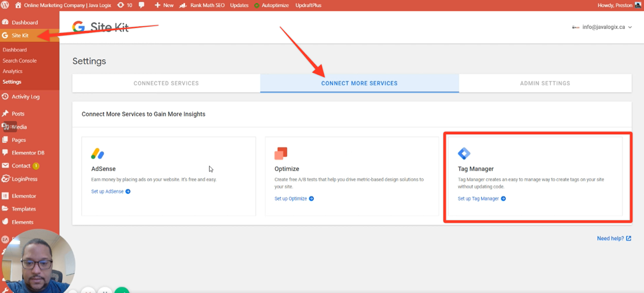Click the arrow icon next to Set up Tag Manager
The width and height of the screenshot is (644, 293).
[x=503, y=199]
